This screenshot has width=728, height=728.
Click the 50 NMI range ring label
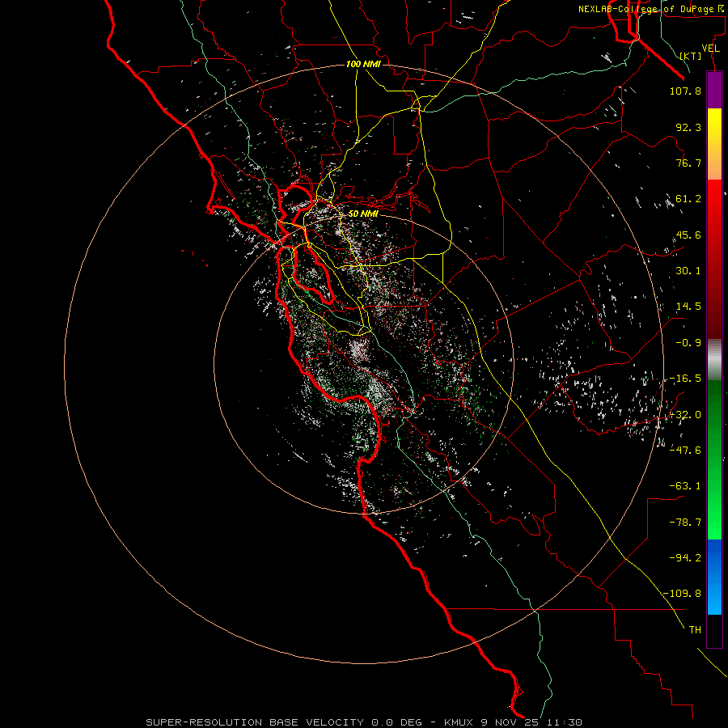(x=363, y=214)
